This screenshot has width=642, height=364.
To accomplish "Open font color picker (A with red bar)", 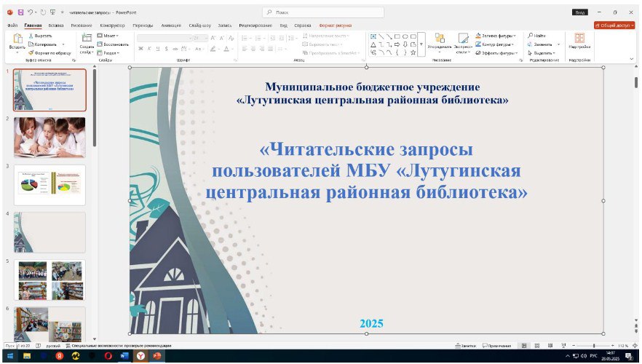I will (226, 49).
